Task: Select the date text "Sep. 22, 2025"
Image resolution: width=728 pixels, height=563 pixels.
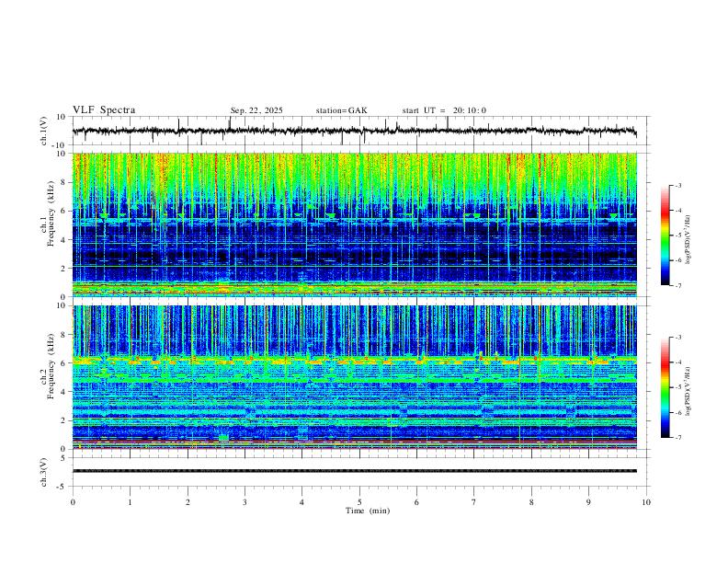Action: point(256,110)
